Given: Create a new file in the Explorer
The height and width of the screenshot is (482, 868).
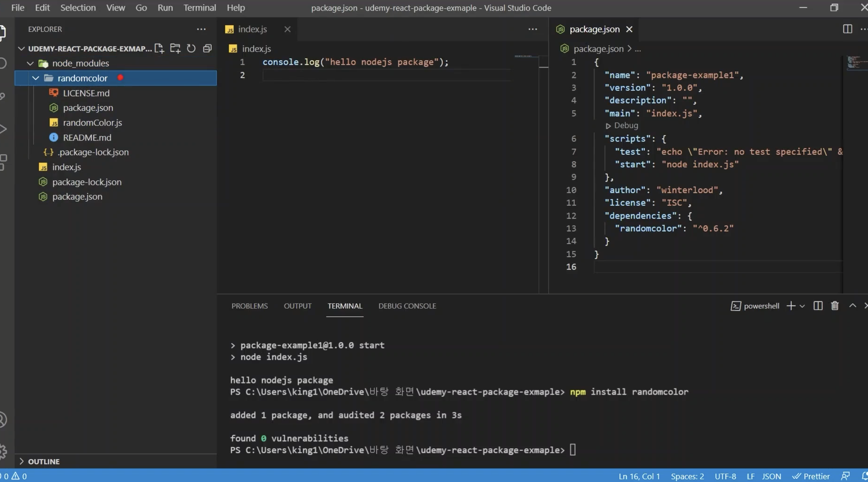Looking at the screenshot, I should click(x=159, y=48).
